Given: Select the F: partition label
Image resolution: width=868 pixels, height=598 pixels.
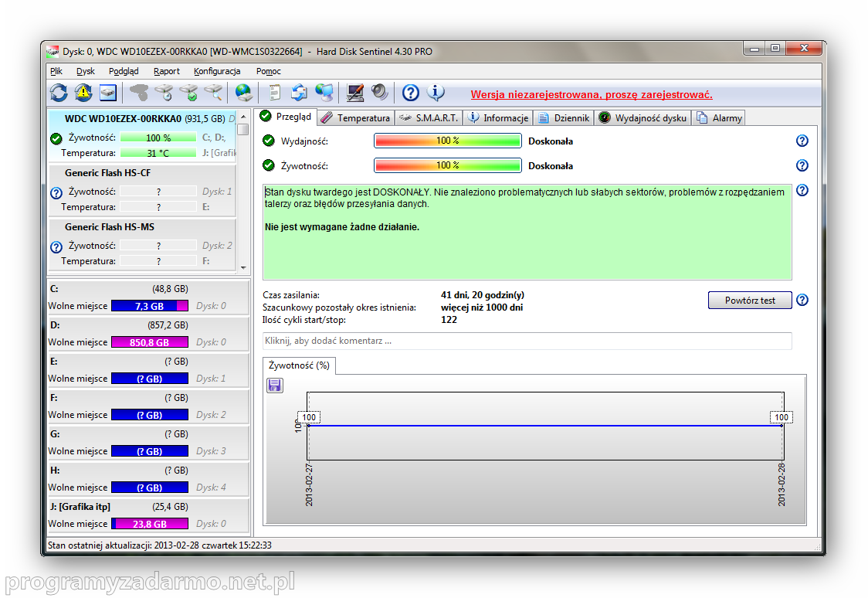Looking at the screenshot, I should point(54,398).
